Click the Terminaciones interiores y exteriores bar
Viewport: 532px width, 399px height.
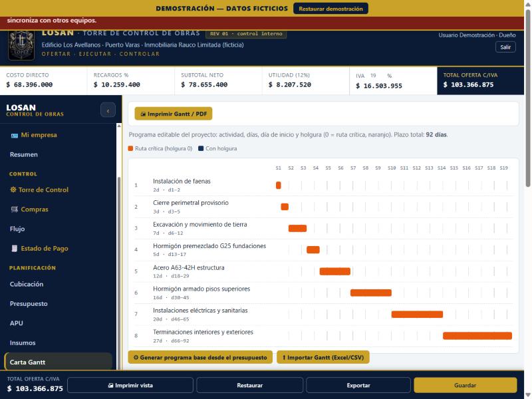[x=477, y=336]
